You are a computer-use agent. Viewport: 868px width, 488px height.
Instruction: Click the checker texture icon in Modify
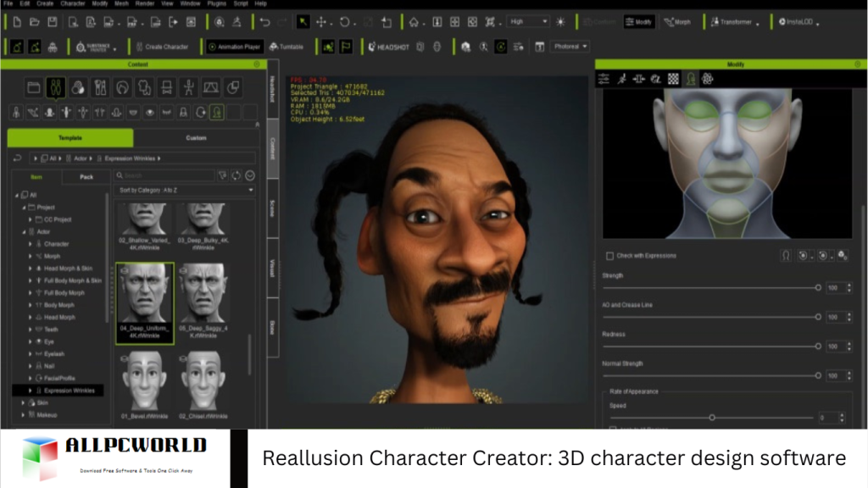pos(673,79)
